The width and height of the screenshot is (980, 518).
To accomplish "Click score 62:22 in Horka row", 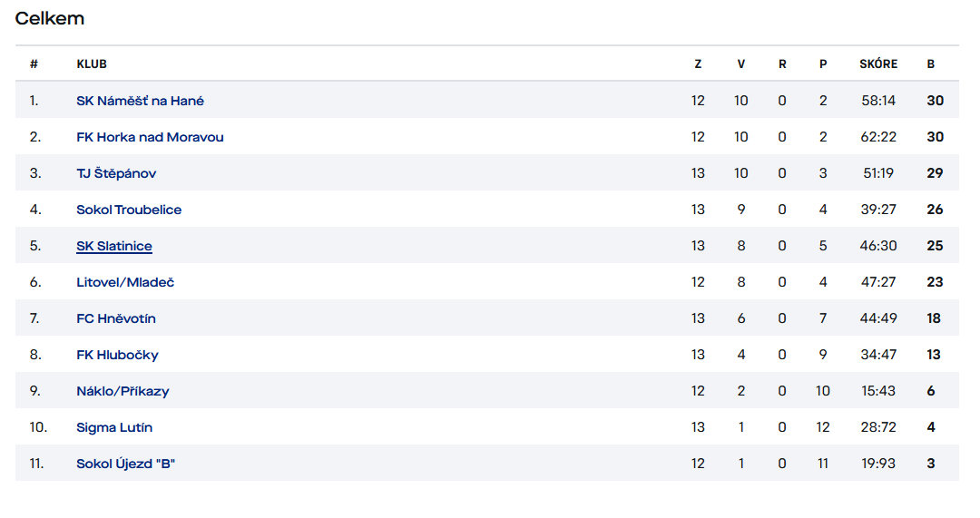I will pyautogui.click(x=878, y=137).
